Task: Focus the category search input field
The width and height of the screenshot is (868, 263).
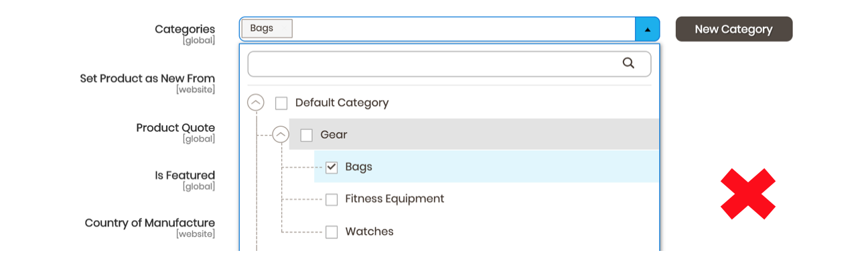Action: [x=449, y=64]
